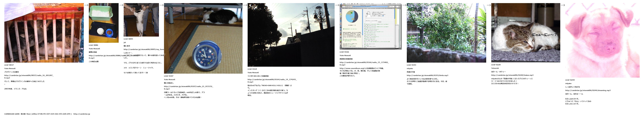Click the text 2003年夏、フランス・アルル

(15, 89)
